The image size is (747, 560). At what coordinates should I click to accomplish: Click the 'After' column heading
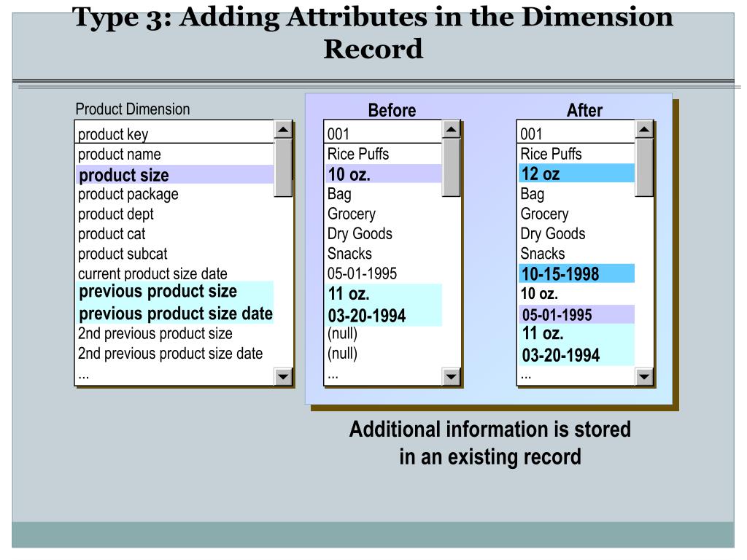coord(584,110)
